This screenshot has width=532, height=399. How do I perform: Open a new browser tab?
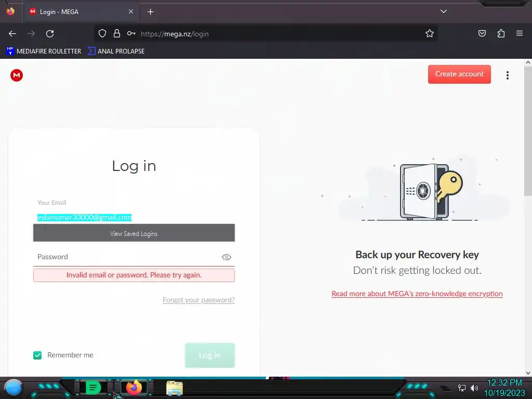pyautogui.click(x=150, y=12)
